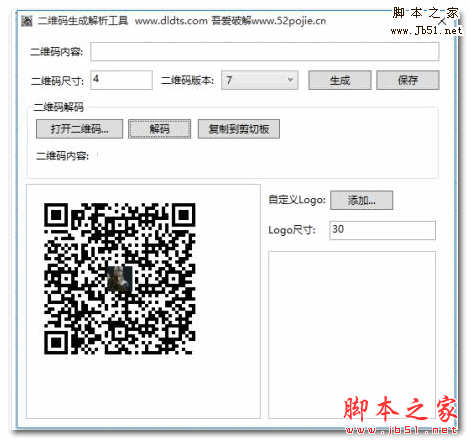Click the logo picture inside QR code
Viewport: 469px width, 441px height.
(120, 279)
